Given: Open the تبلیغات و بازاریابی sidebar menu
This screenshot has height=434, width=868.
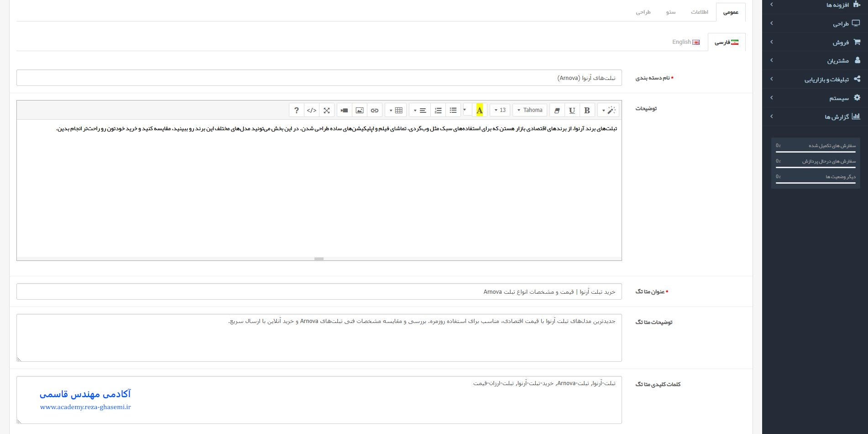Looking at the screenshot, I should click(x=815, y=79).
